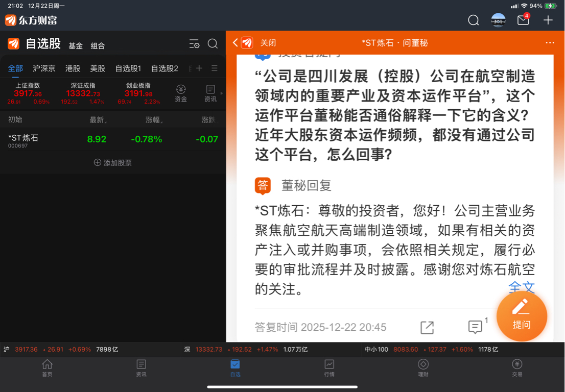Image resolution: width=565 pixels, height=392 pixels.
Task: Tap the Eastmoney logo in orange header
Action: click(x=247, y=43)
